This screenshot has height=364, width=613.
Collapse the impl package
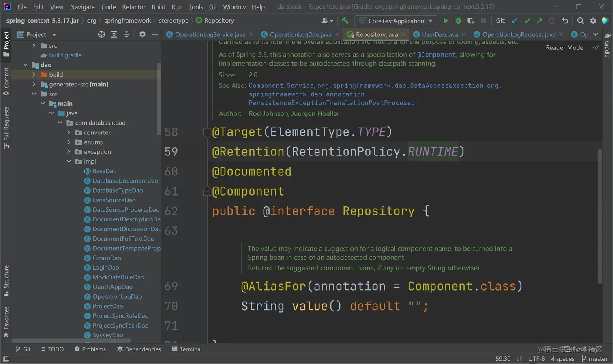click(x=69, y=162)
